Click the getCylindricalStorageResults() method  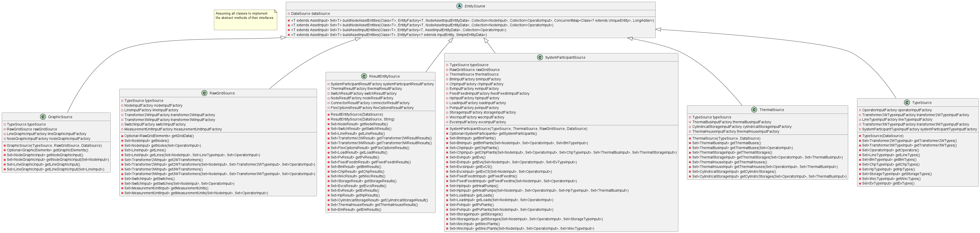point(379,200)
